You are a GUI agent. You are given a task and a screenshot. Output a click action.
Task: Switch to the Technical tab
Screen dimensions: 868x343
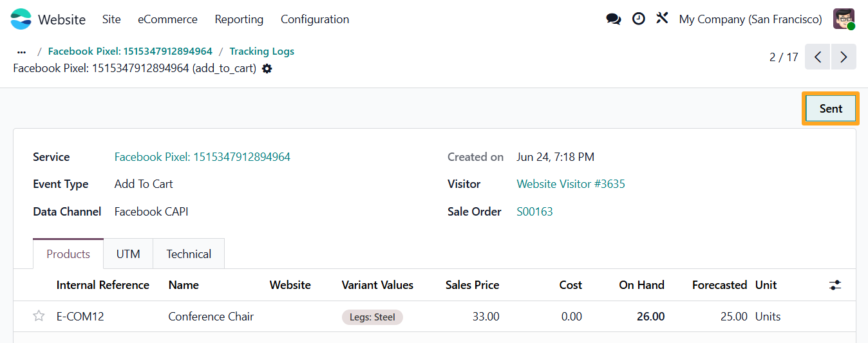[189, 254]
